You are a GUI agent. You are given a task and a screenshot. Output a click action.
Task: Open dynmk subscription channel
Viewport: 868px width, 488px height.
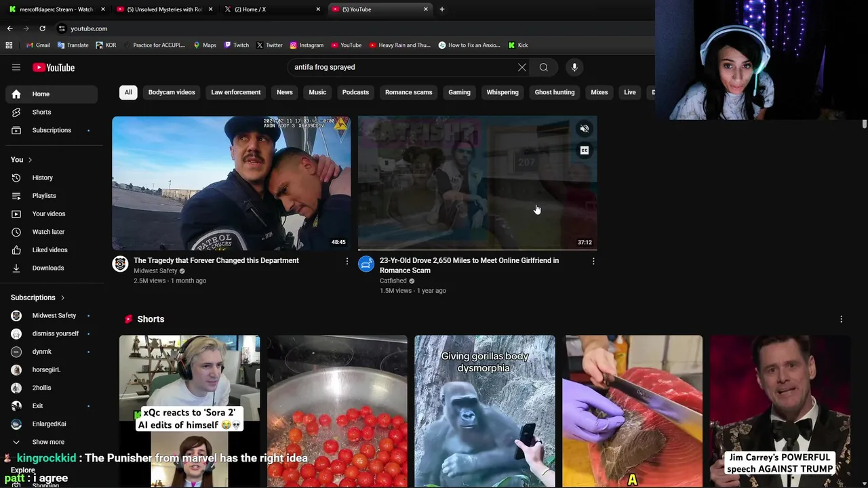click(x=52, y=352)
